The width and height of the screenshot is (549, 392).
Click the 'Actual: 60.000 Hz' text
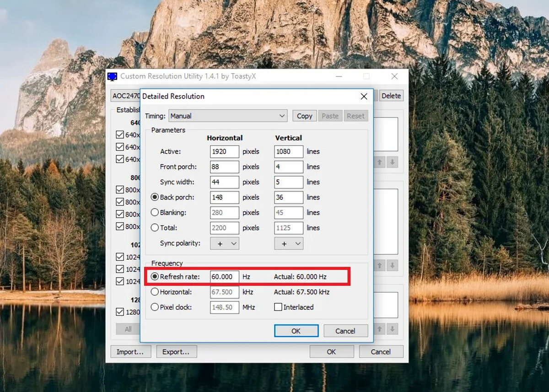pos(300,277)
